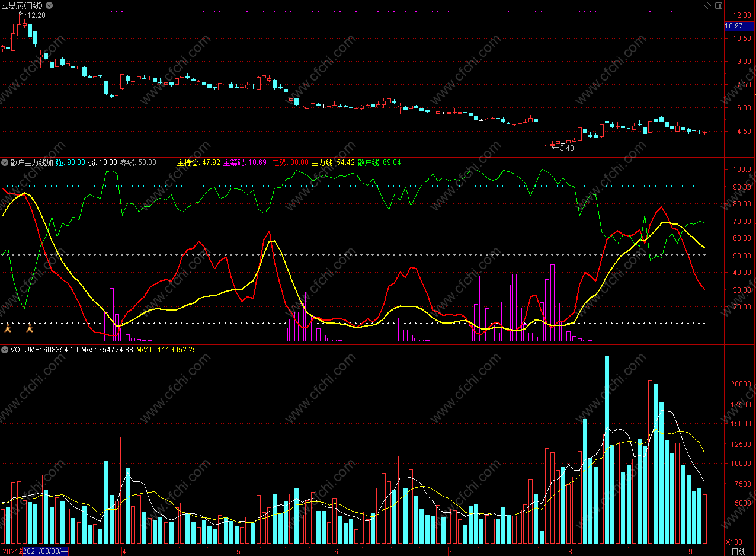Screen dimensions: 756x556
Task: Expand the 散户主力线加 indicator menu arrow
Action: pyautogui.click(x=5, y=162)
